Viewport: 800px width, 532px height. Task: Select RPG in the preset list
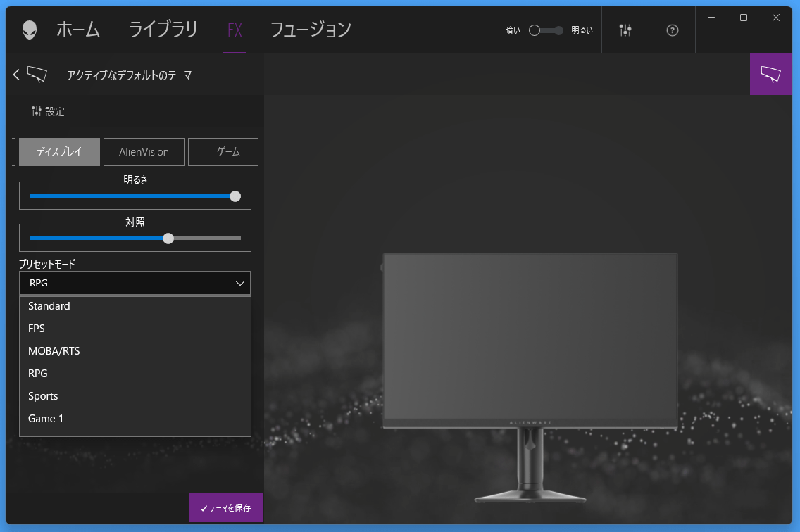[x=135, y=374]
